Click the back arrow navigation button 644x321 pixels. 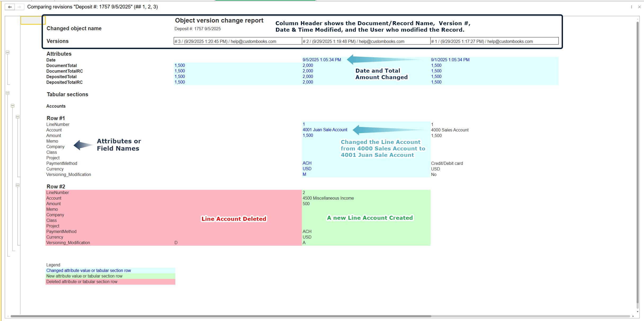coord(10,7)
